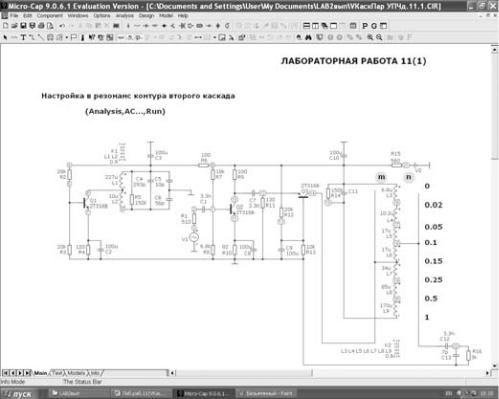499x399 pixels.
Task: Switch to LAB2вып folder in taskbar
Action: [78, 394]
